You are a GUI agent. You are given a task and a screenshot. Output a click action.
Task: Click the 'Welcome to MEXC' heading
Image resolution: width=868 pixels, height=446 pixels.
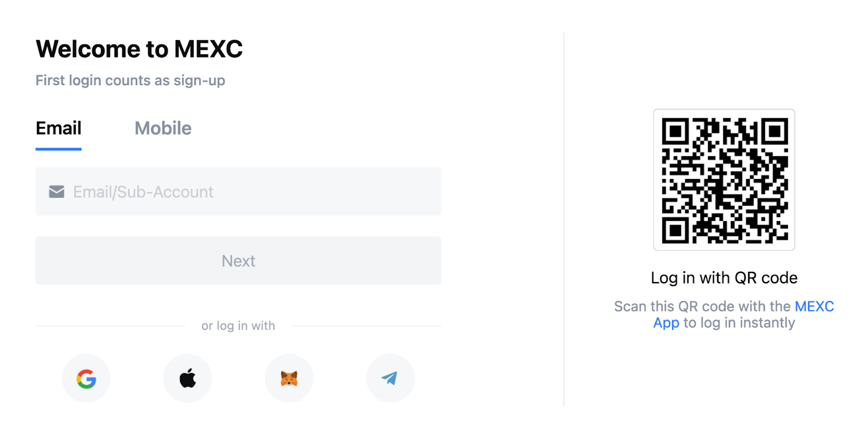(139, 49)
